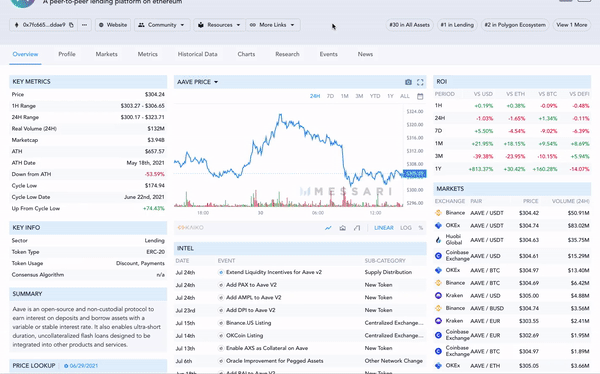Open Add AMPL to Aave V2 event
This screenshot has height=374, width=600.
pos(253,297)
